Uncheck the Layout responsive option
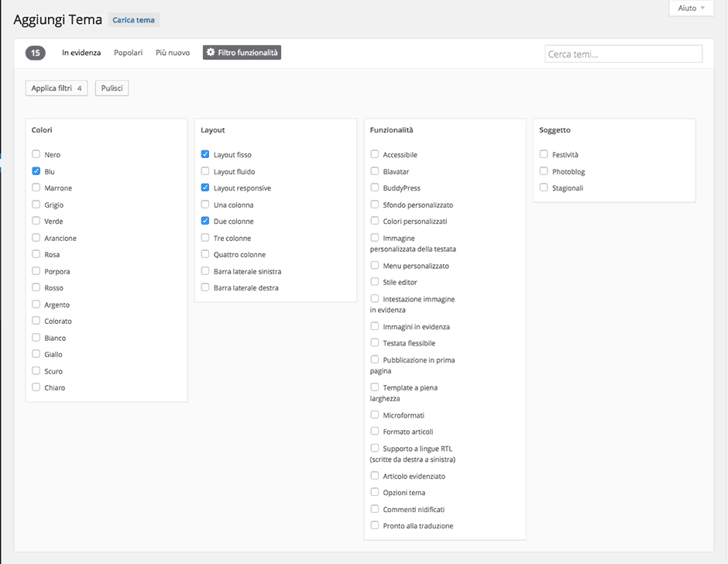The image size is (728, 564). coord(205,187)
